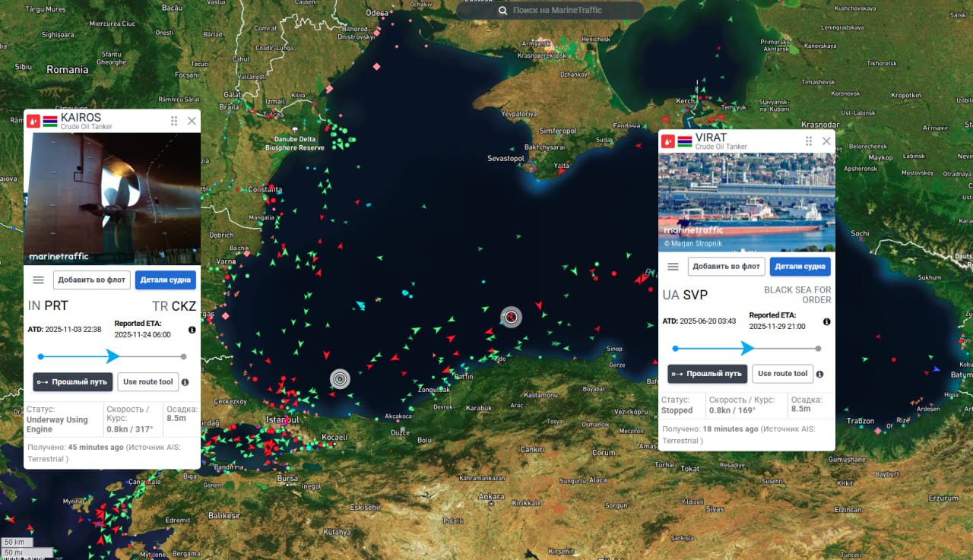973x560 pixels.
Task: Click the KAIROS voyage progress arrow
Action: [113, 356]
